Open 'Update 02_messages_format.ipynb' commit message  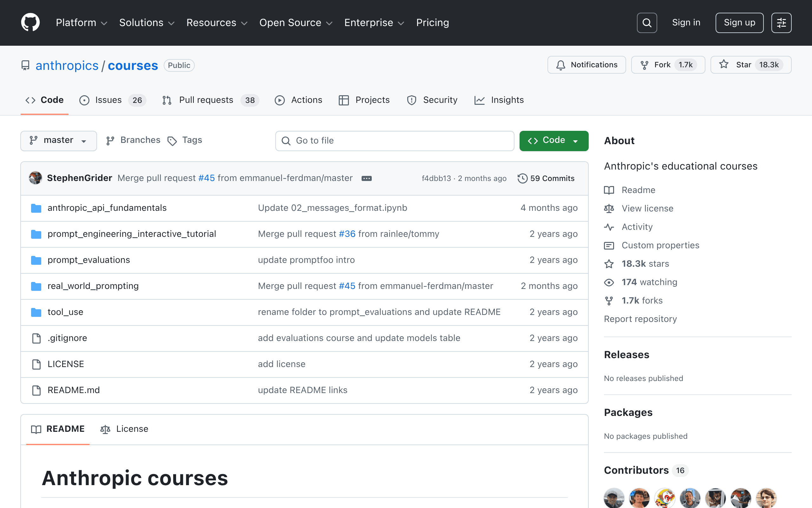332,208
